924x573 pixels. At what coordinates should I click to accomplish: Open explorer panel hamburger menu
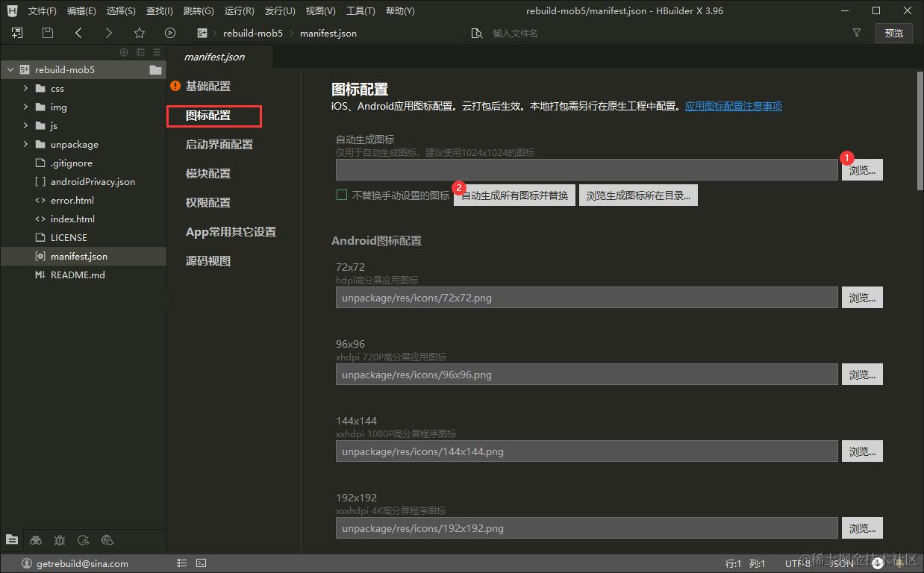157,52
